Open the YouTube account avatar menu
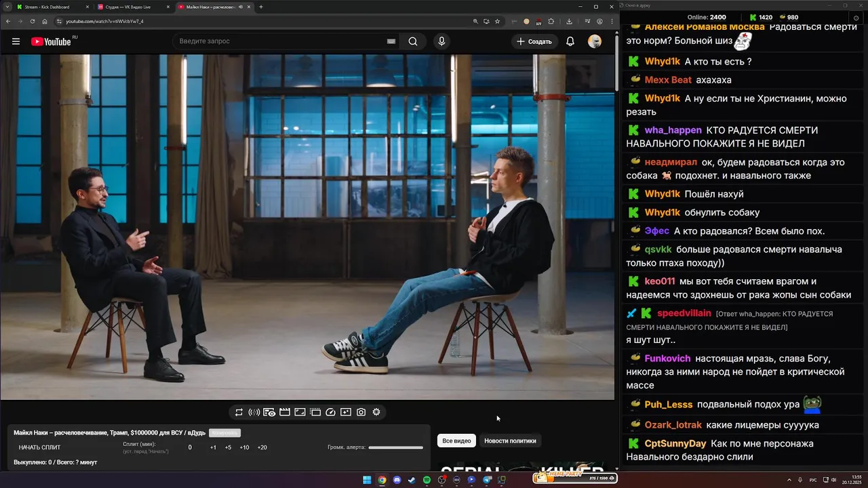868x488 pixels. click(x=595, y=41)
